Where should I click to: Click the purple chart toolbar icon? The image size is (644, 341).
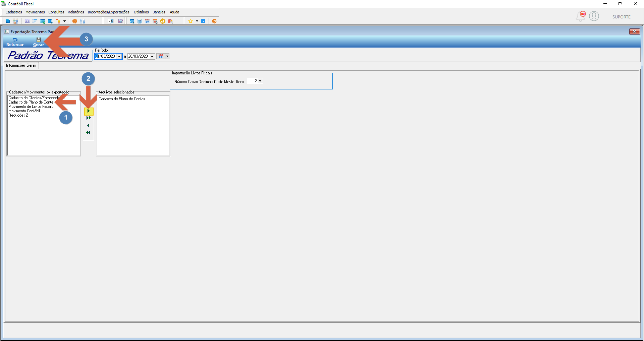coord(120,21)
